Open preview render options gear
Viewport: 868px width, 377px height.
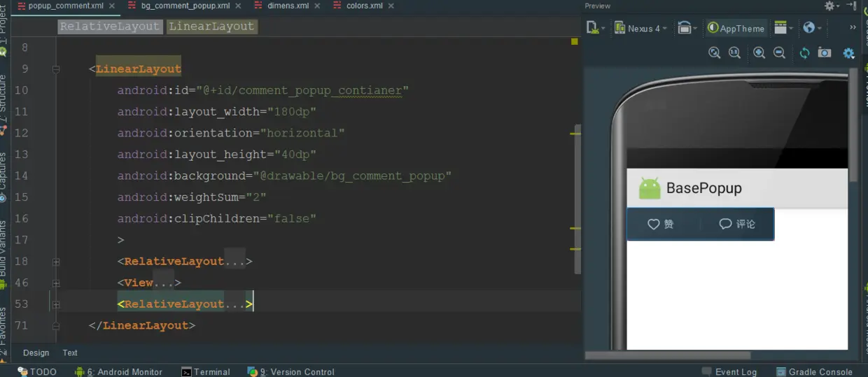[849, 53]
